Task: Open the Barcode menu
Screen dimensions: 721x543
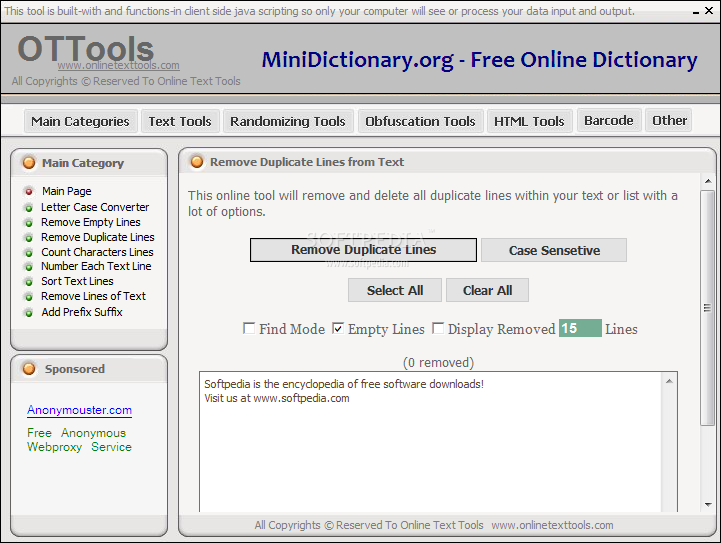Action: [609, 120]
